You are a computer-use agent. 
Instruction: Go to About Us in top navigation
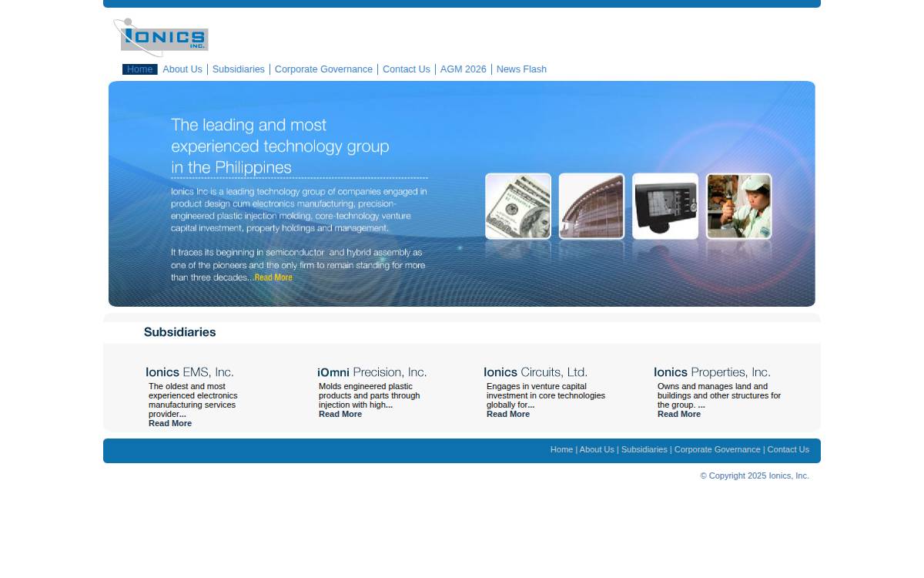[x=182, y=69]
